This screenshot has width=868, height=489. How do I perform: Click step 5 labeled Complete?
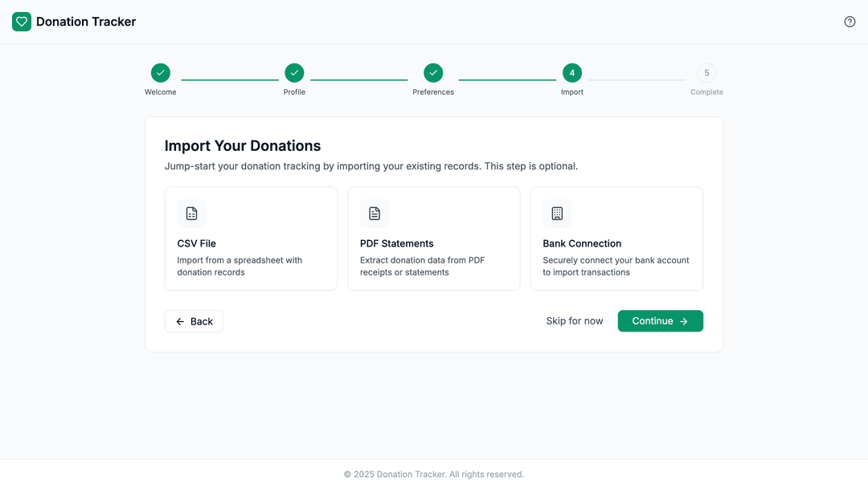(707, 72)
